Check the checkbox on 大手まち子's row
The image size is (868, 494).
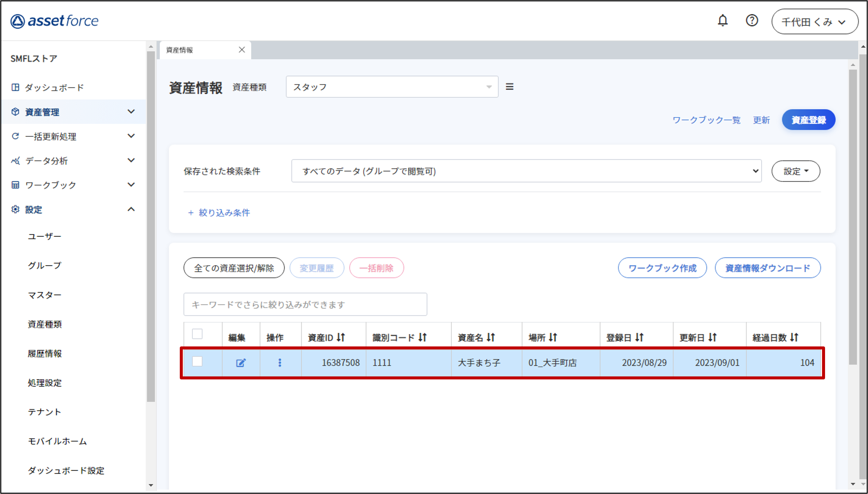pyautogui.click(x=198, y=362)
